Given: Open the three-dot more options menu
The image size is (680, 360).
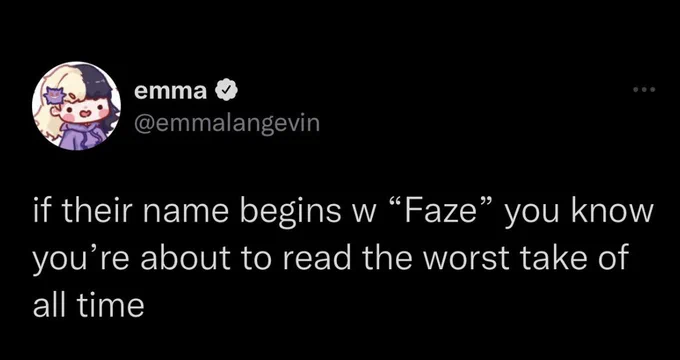Looking at the screenshot, I should tap(644, 90).
